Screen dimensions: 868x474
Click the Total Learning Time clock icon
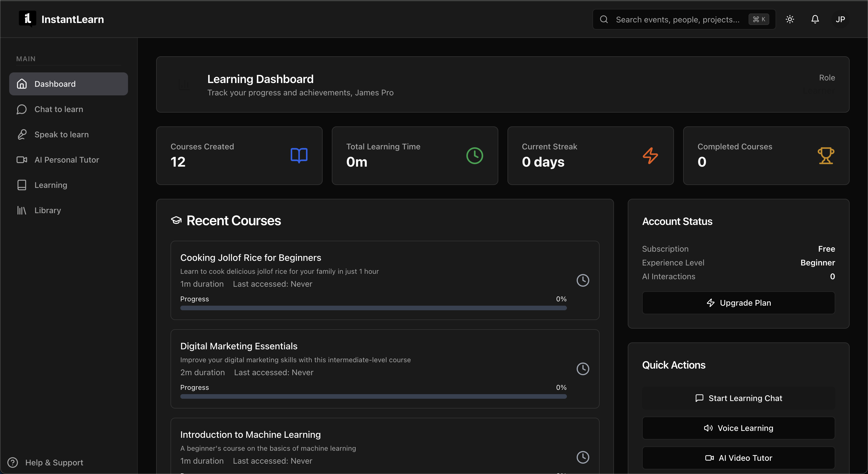[474, 155]
